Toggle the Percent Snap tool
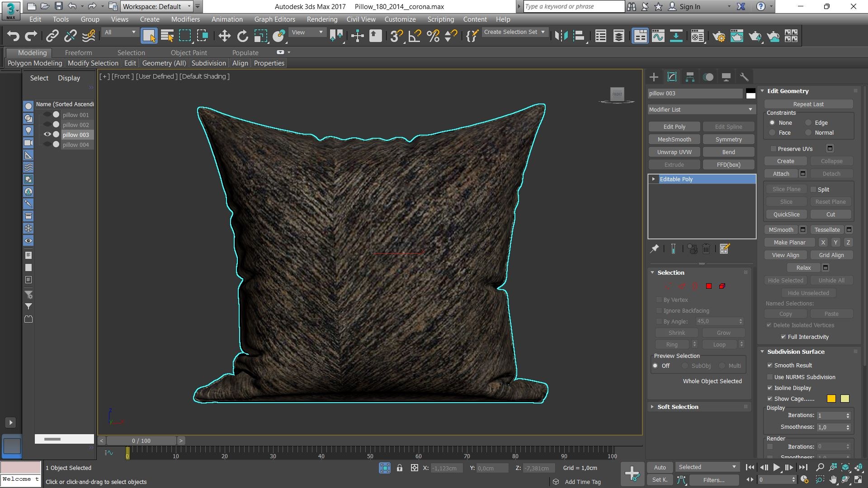Screen dimensions: 868x488 (x=433, y=36)
